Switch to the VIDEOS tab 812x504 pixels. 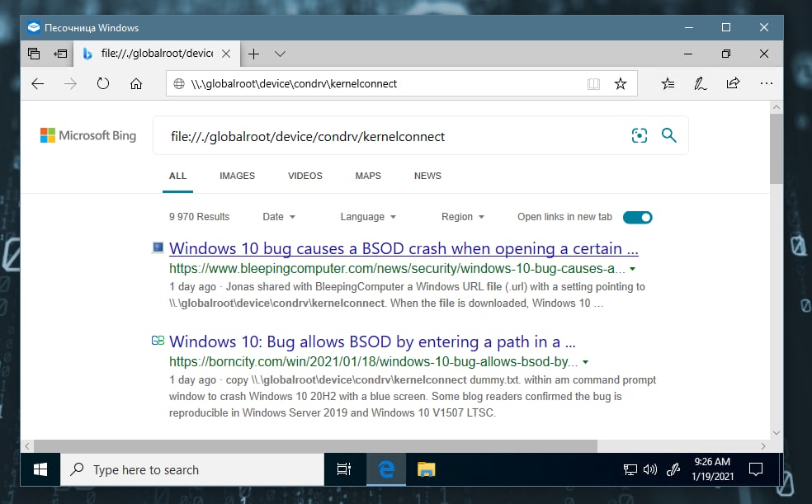(305, 176)
